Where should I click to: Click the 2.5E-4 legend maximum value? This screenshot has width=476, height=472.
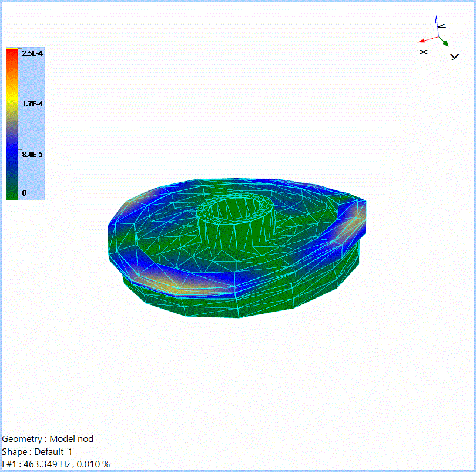(32, 53)
